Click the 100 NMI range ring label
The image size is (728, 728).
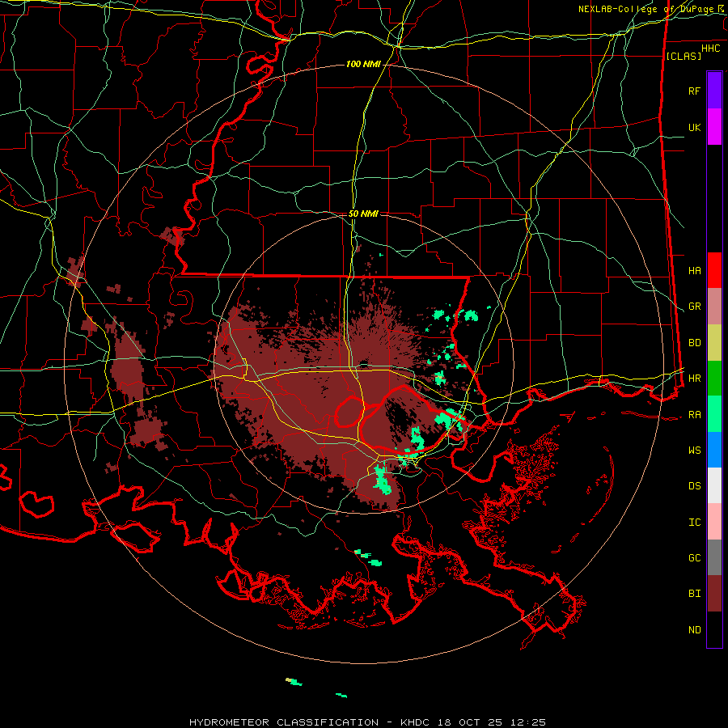363,64
